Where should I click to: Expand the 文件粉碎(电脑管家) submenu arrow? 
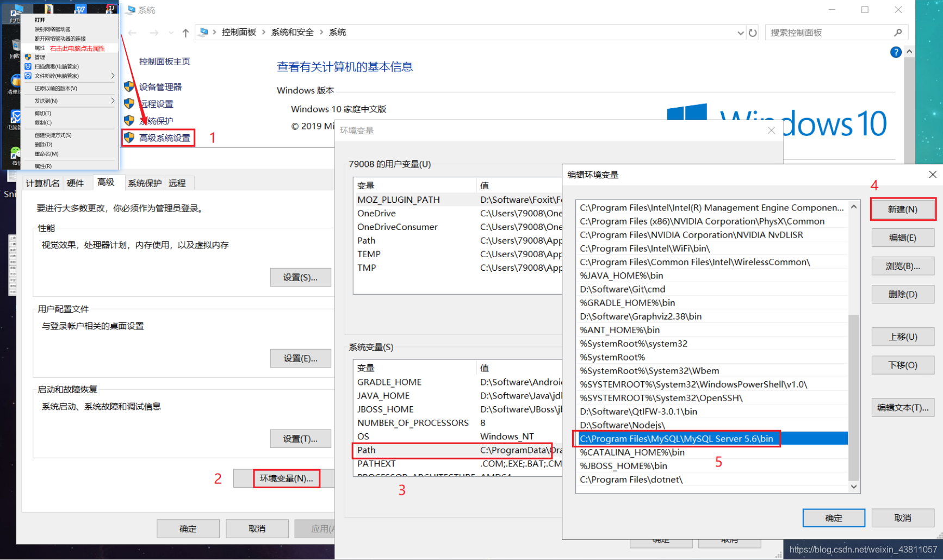113,76
